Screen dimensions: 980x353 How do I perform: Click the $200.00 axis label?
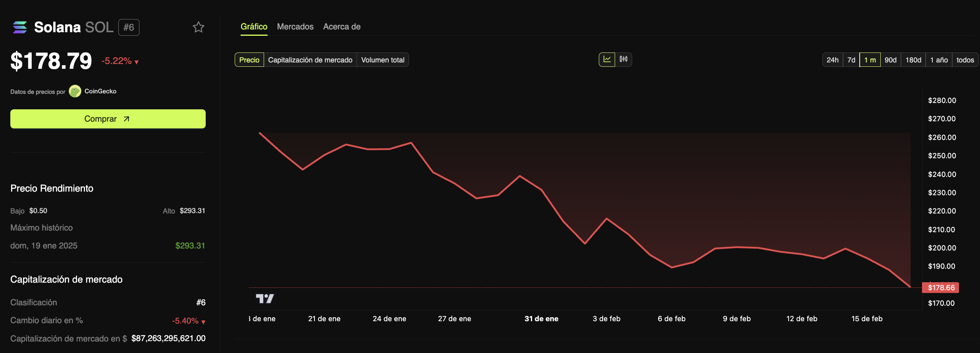pos(942,248)
